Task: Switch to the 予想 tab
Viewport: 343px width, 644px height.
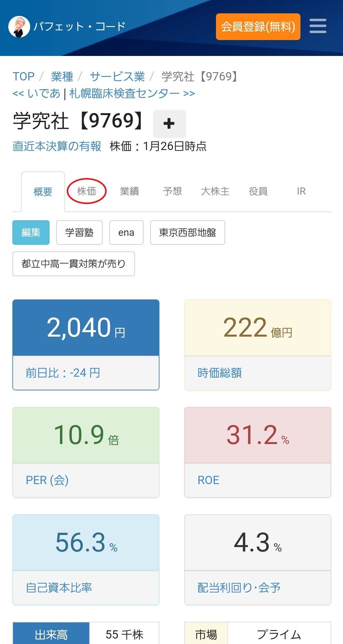Action: (172, 191)
